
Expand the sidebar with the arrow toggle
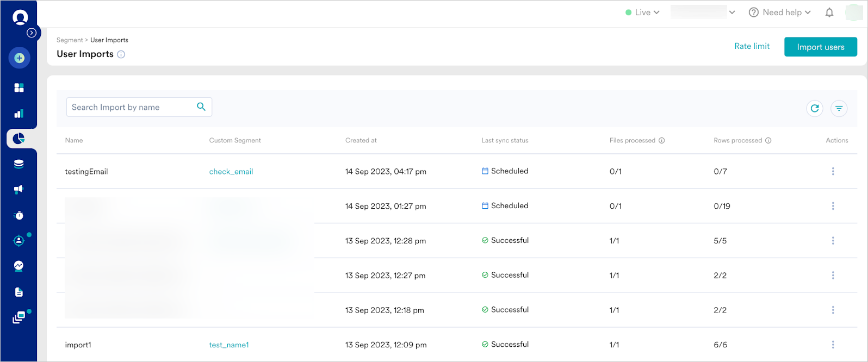32,33
